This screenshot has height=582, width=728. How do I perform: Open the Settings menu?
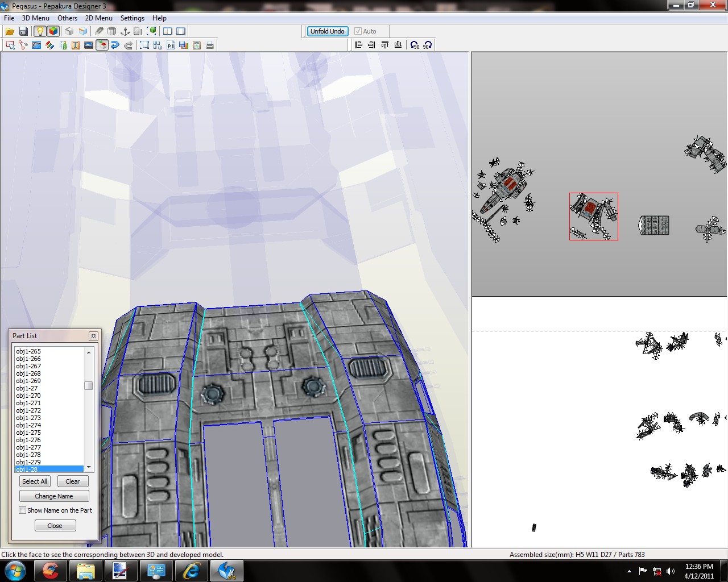[132, 18]
